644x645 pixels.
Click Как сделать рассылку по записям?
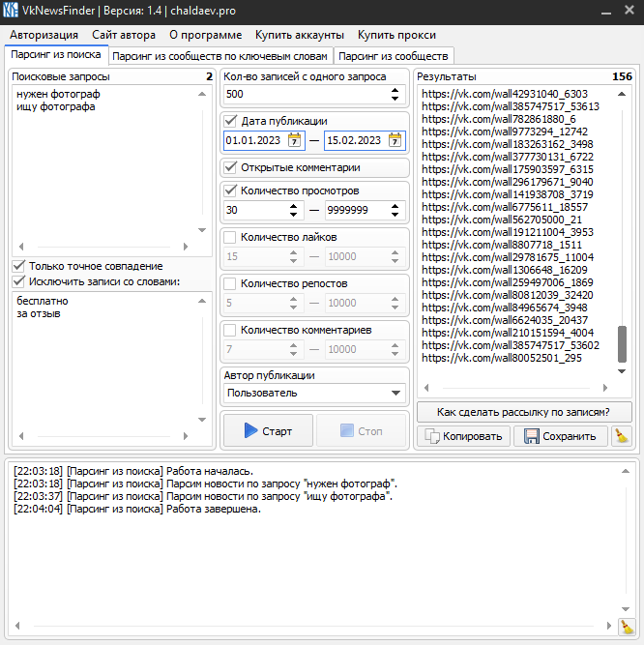(x=523, y=412)
